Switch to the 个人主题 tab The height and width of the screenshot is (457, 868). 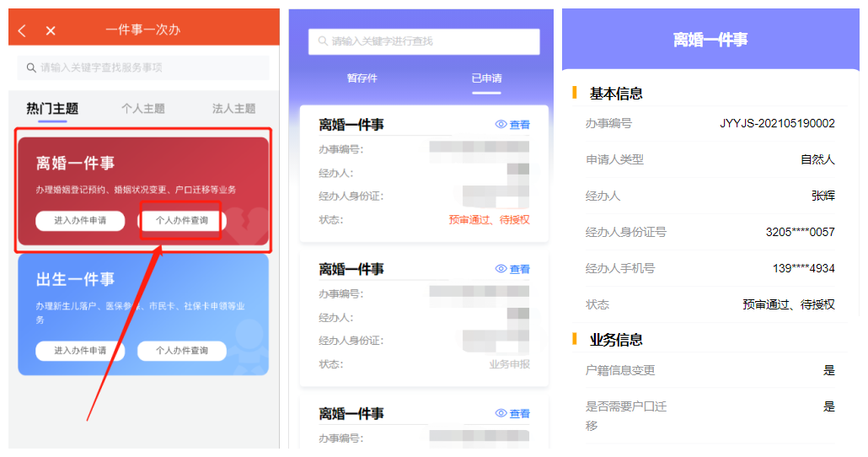143,109
